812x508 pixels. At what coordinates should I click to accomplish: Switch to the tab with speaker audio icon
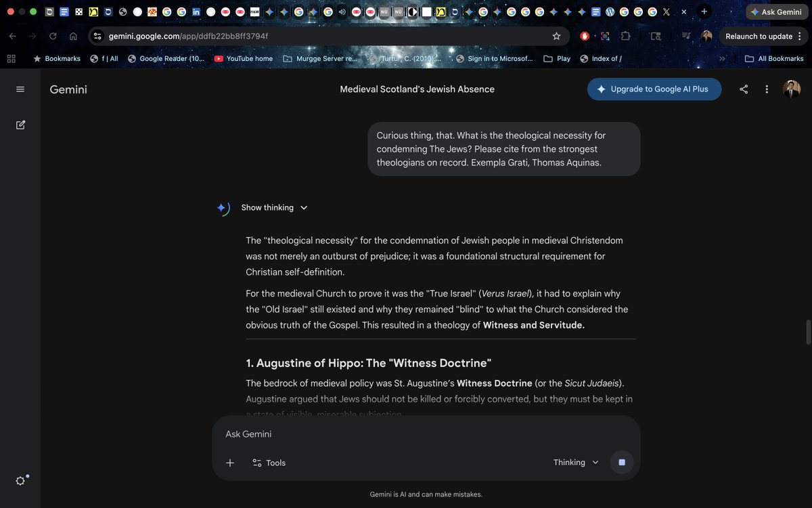click(x=342, y=12)
